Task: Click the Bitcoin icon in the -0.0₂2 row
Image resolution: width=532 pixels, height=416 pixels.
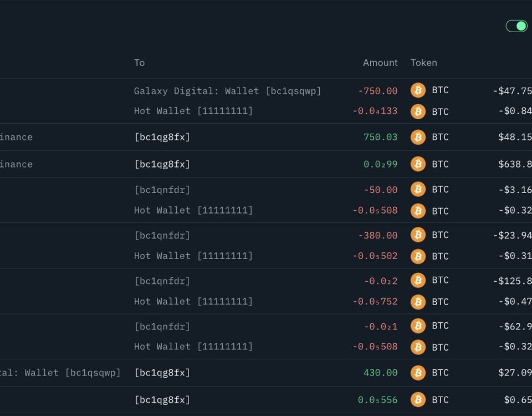Action: 418,281
